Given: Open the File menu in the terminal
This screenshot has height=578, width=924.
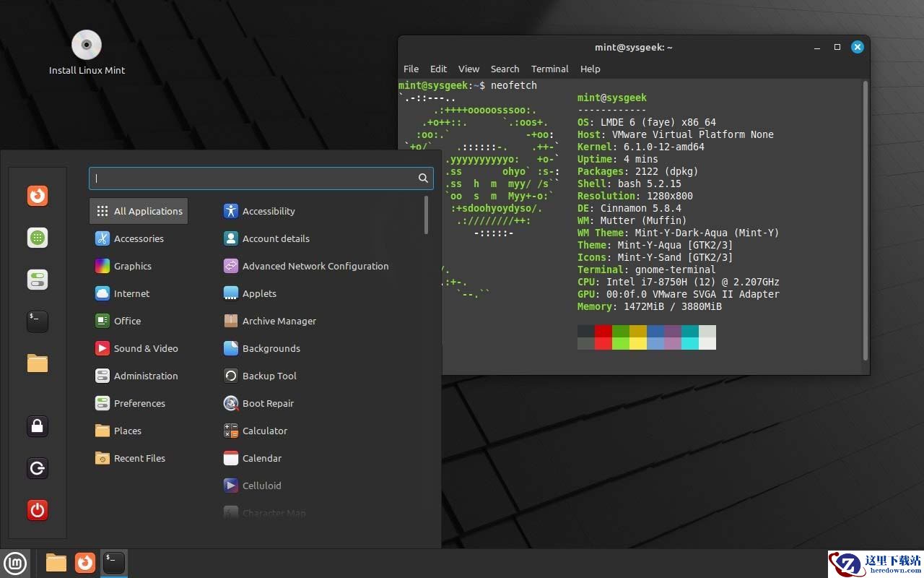Looking at the screenshot, I should [411, 69].
